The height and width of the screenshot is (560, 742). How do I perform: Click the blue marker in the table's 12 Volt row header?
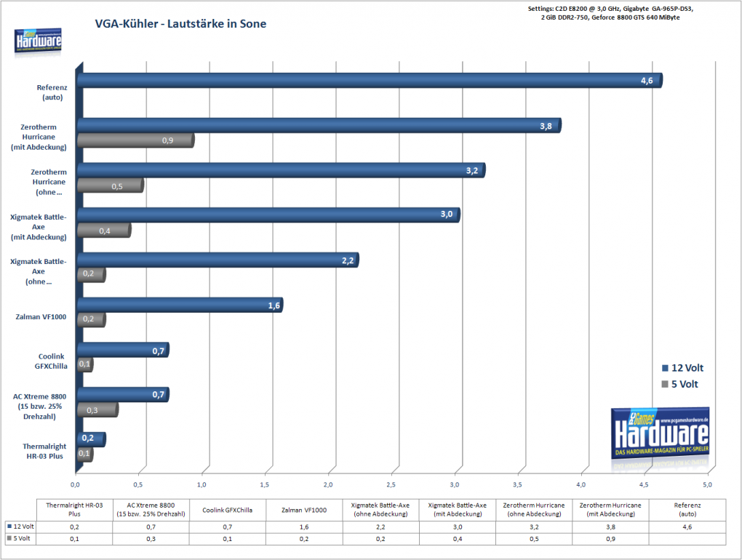pos(9,527)
